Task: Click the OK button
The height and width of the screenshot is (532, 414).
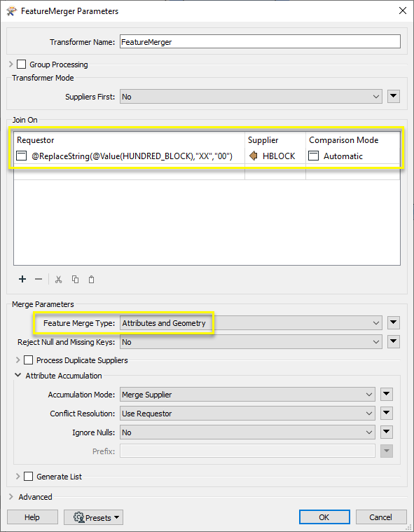Action: pos(324,517)
